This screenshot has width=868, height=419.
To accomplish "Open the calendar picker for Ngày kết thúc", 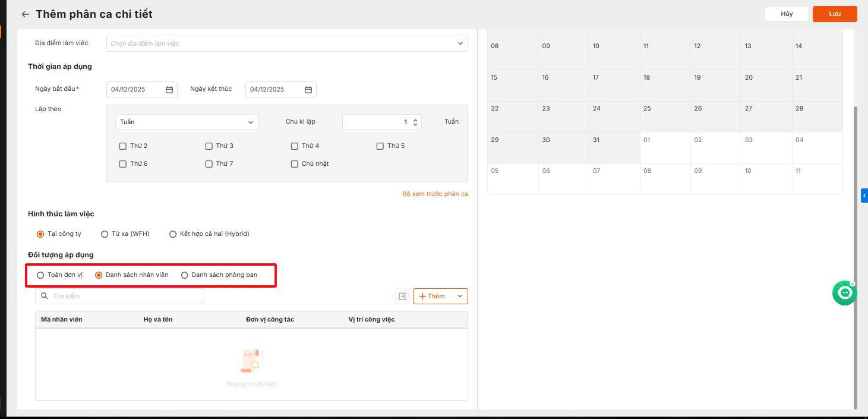I will tap(308, 90).
